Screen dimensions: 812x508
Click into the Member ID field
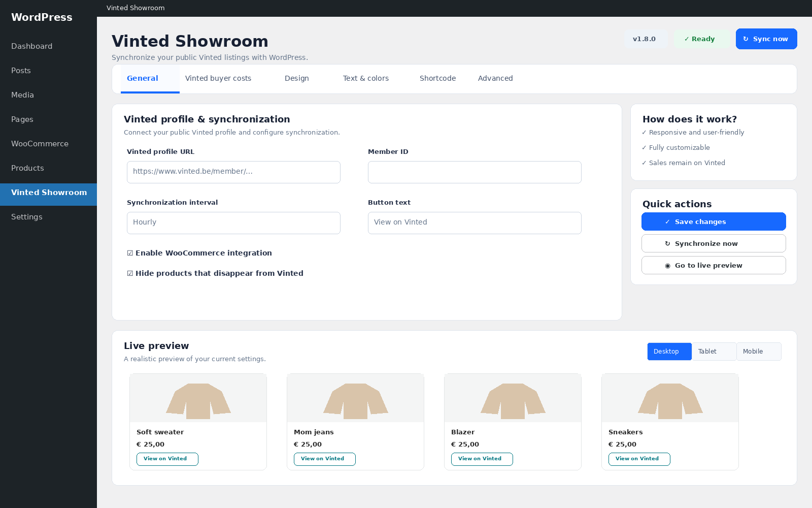[475, 172]
